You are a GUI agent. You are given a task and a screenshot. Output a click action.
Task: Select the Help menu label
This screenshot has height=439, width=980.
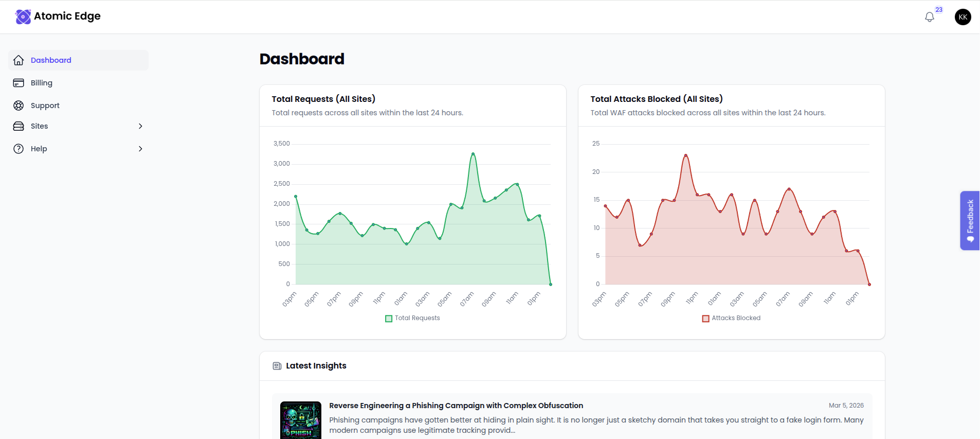[39, 149]
